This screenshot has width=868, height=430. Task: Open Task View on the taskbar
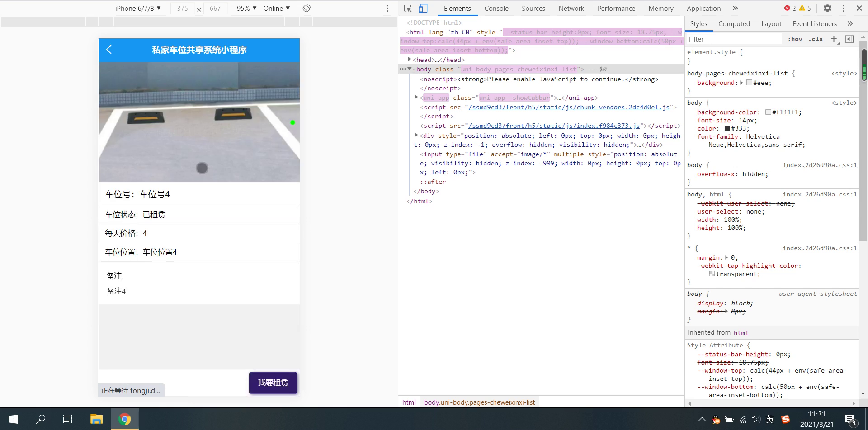point(68,419)
